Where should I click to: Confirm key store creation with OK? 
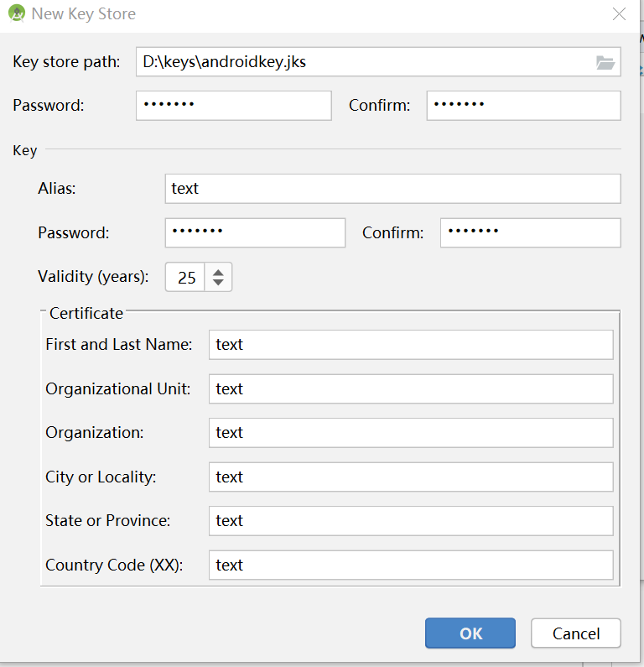470,633
